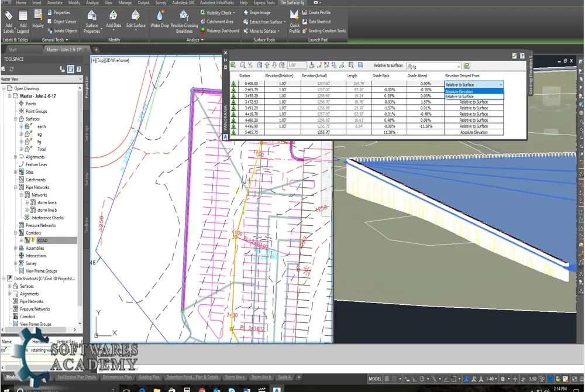Click Isolate Objects in General Tools
This screenshot has height=392, width=585.
(63, 30)
